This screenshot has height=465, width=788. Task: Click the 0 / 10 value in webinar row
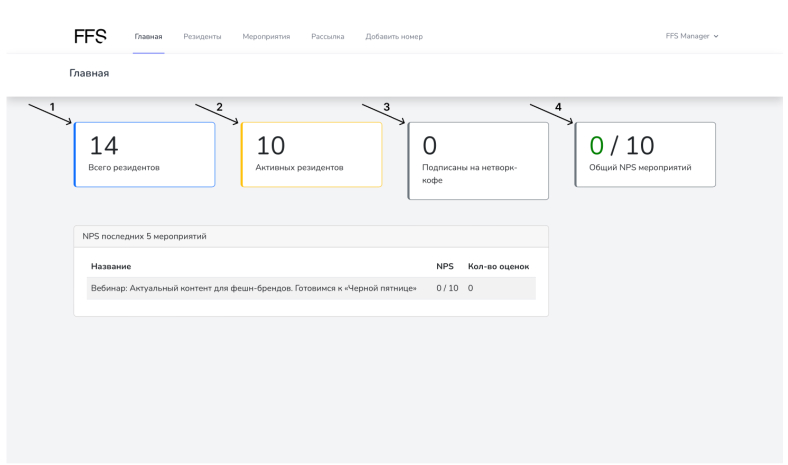(447, 288)
